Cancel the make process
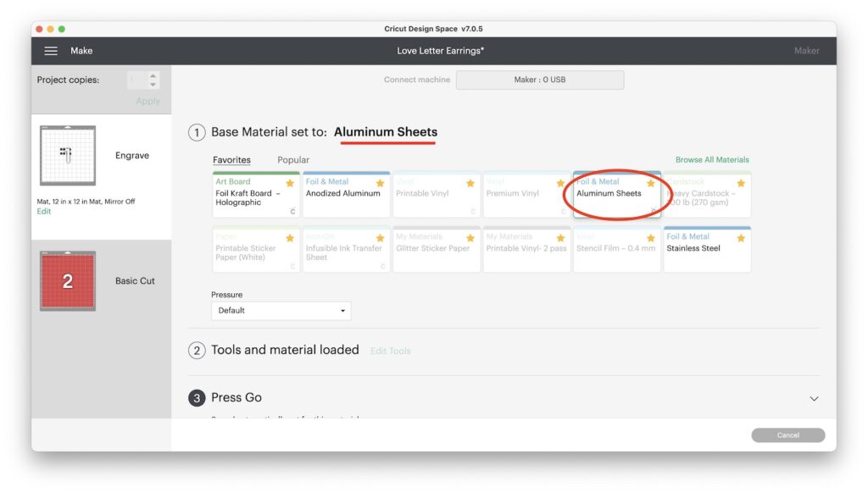This screenshot has width=868, height=493. (x=787, y=435)
